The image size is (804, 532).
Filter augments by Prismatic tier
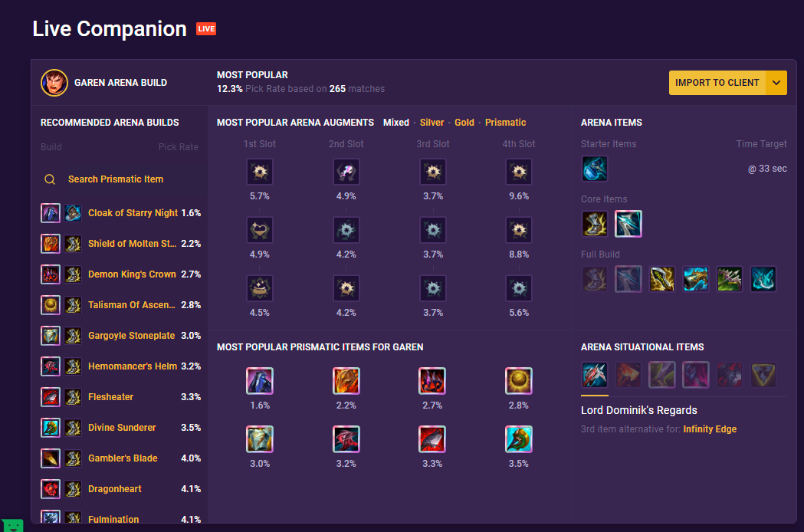point(505,123)
